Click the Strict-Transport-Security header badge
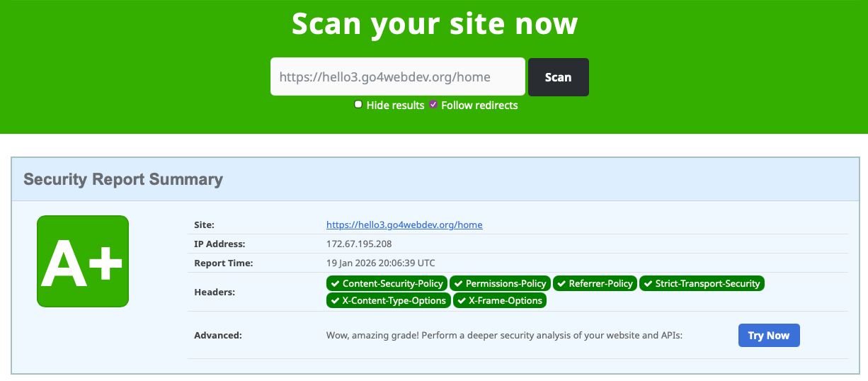This screenshot has width=868, height=381. pos(702,283)
